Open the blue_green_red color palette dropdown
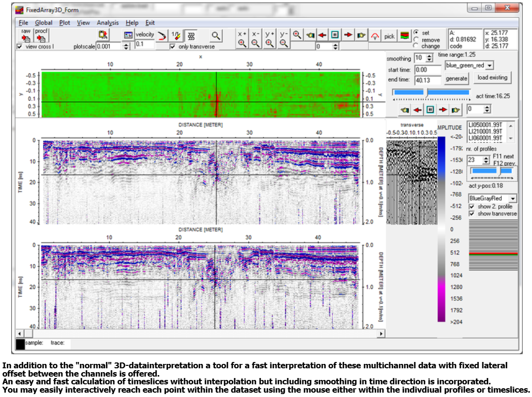 (x=490, y=65)
